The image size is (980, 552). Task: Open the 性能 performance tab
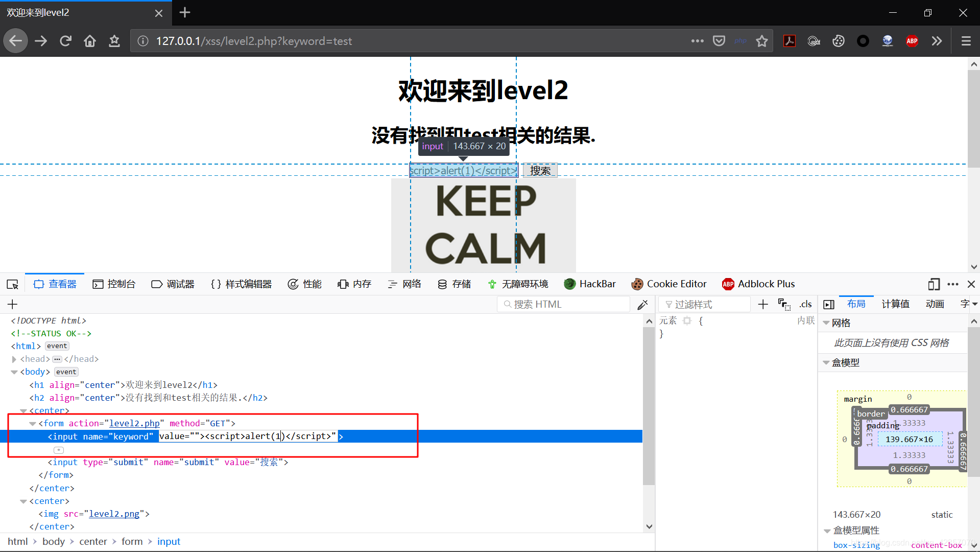tap(304, 284)
